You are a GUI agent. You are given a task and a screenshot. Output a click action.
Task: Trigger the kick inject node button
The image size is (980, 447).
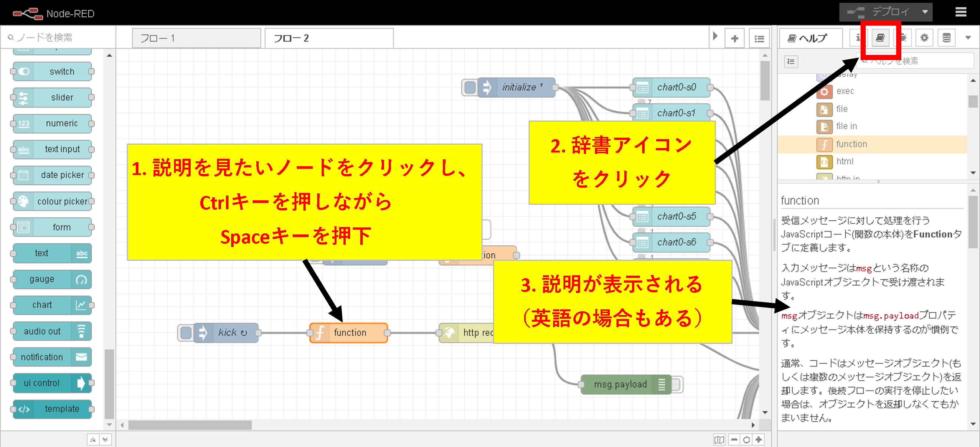tap(186, 333)
